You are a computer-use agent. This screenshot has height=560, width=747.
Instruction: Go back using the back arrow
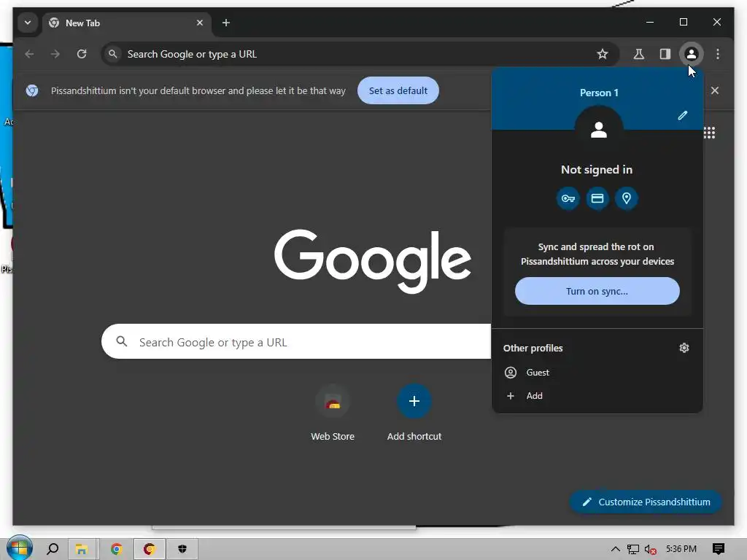click(x=29, y=54)
